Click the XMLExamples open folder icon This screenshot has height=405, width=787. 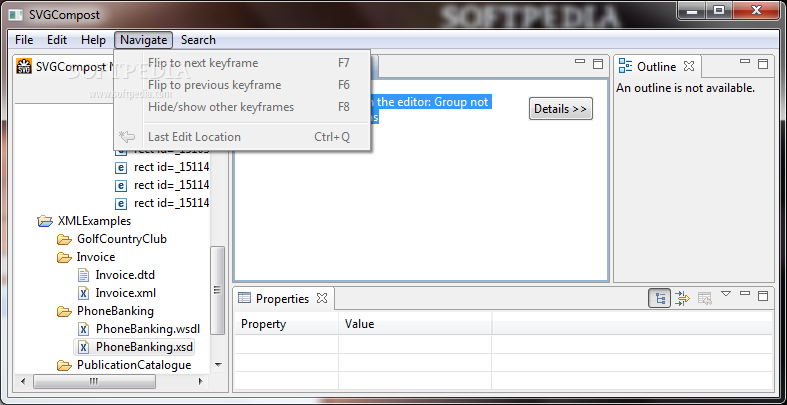(45, 221)
